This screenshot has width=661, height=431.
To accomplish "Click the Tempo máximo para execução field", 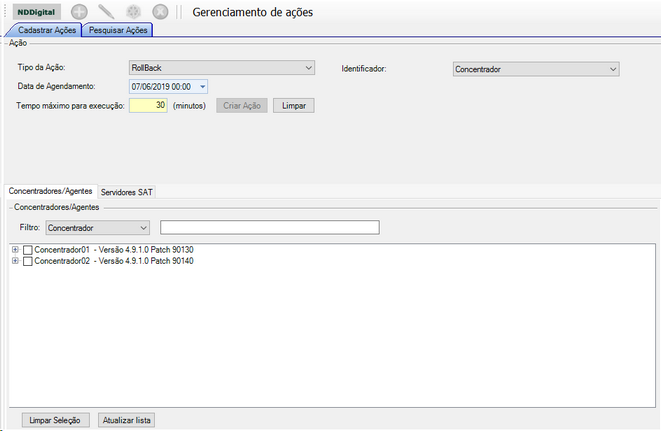I will 148,105.
